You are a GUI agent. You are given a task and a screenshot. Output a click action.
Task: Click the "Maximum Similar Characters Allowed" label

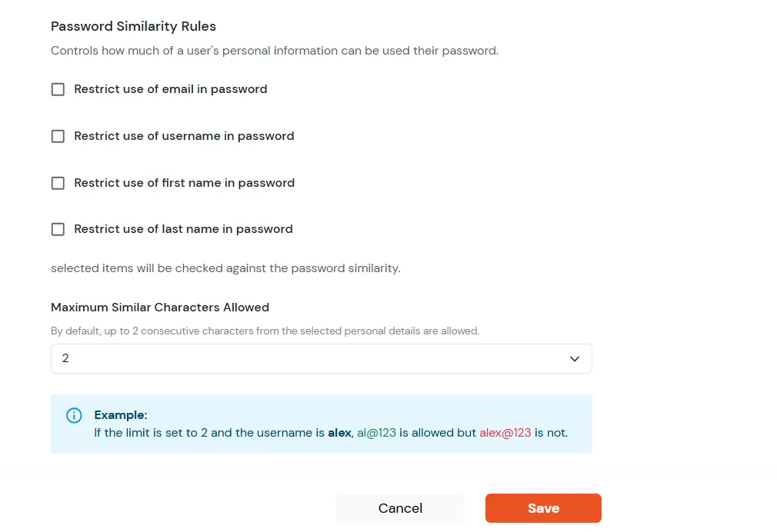tap(160, 307)
